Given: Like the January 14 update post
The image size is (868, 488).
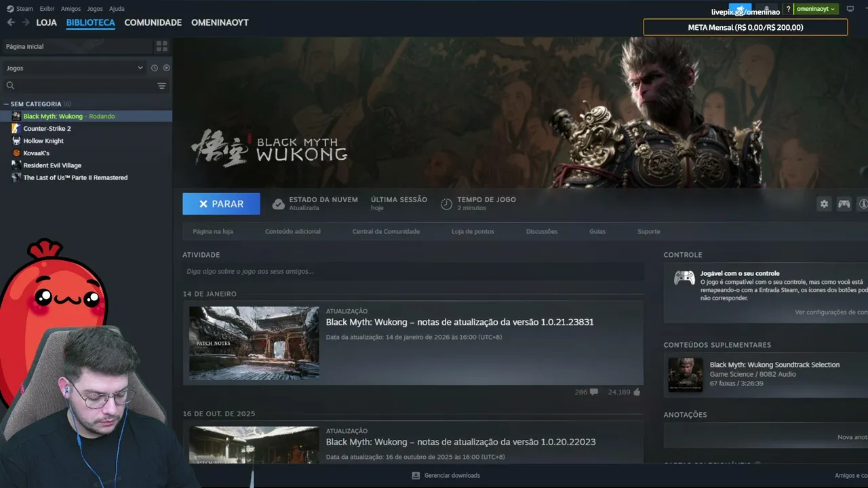Looking at the screenshot, I should coord(636,392).
